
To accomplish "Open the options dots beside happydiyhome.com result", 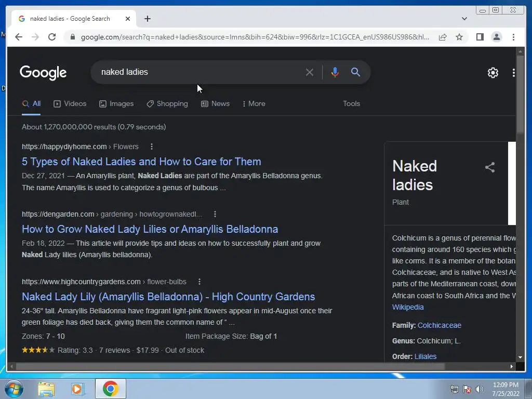I will click(152, 147).
